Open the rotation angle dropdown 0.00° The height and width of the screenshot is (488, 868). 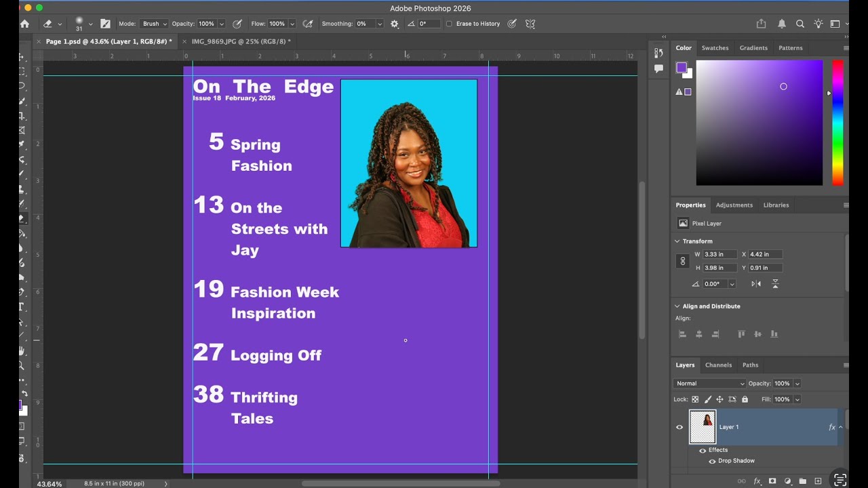[732, 284]
